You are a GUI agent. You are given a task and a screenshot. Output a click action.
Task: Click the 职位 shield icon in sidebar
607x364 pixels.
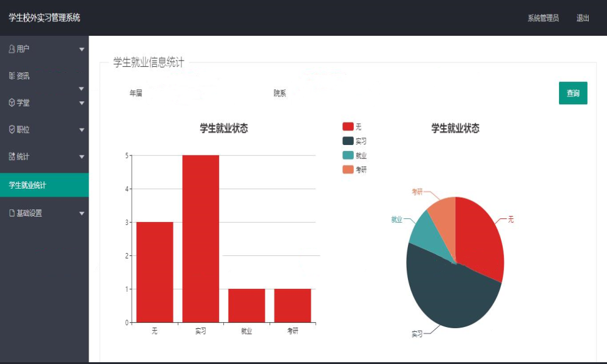tap(12, 129)
